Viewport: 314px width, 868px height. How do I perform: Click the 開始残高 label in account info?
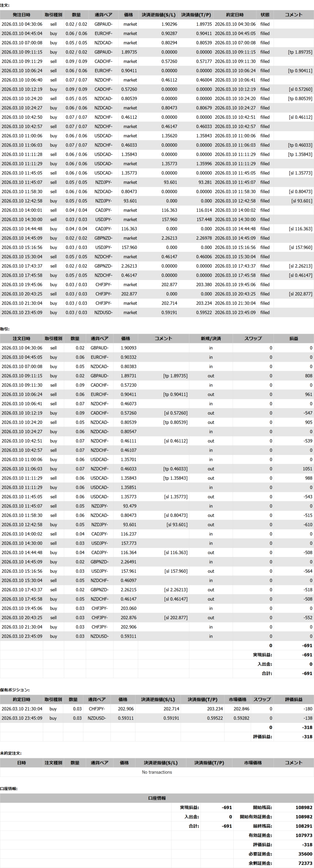coord(262,807)
